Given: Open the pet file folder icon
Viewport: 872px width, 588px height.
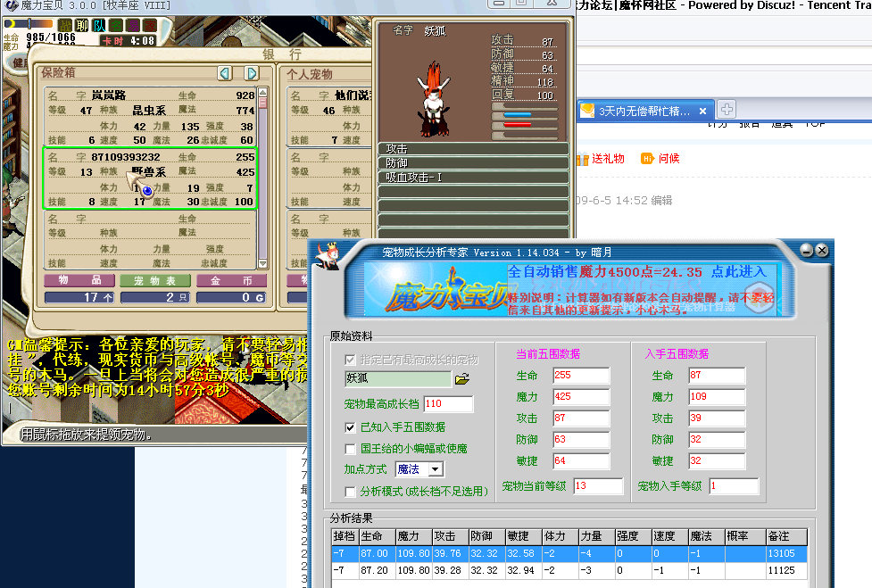Looking at the screenshot, I should pos(462,379).
